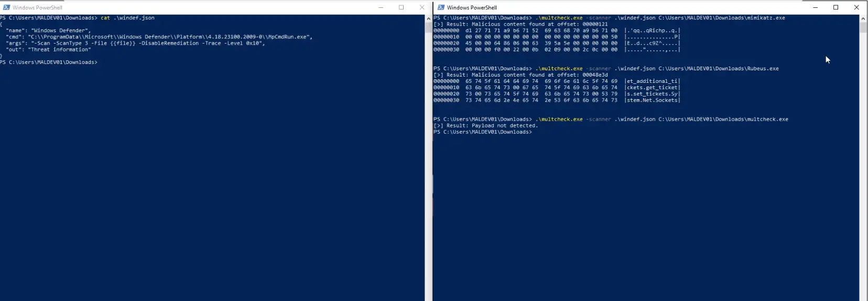This screenshot has height=301, width=868.
Task: Click the multcheck command scanning mimikatz.exe
Action: 660,18
